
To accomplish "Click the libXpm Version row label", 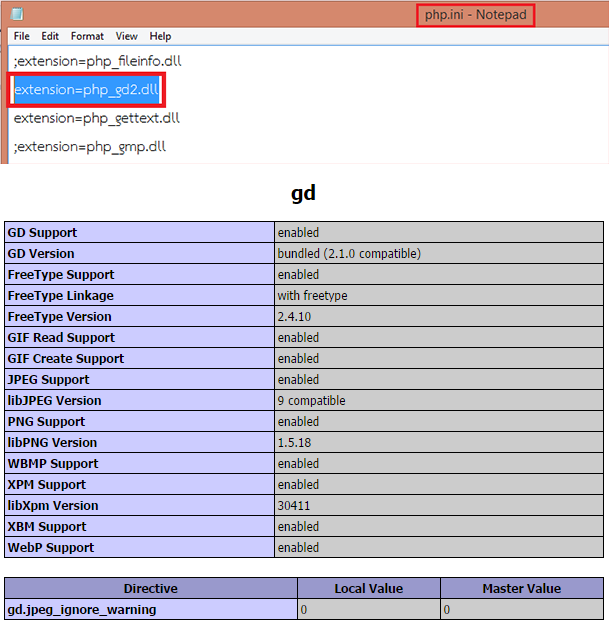I will [x=53, y=506].
